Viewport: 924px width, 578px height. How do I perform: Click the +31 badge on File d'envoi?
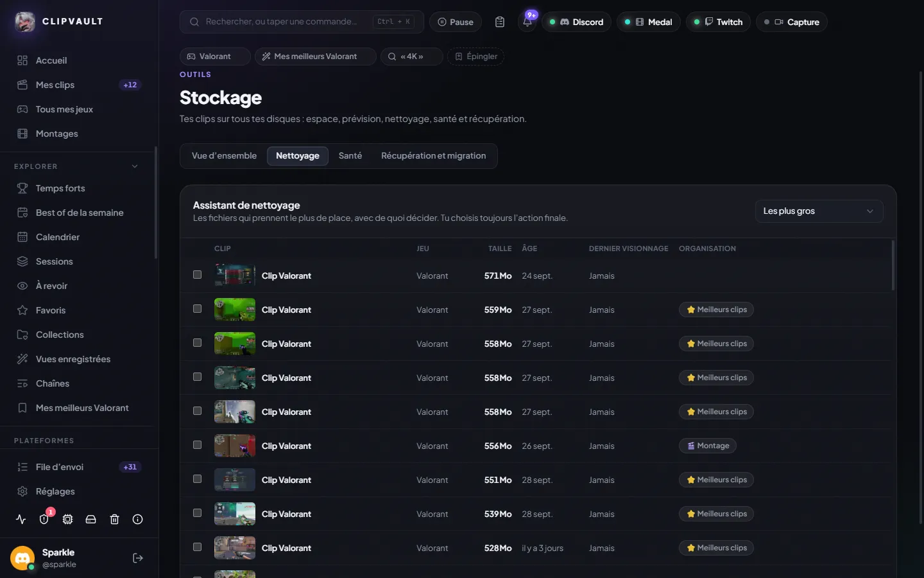click(x=130, y=467)
